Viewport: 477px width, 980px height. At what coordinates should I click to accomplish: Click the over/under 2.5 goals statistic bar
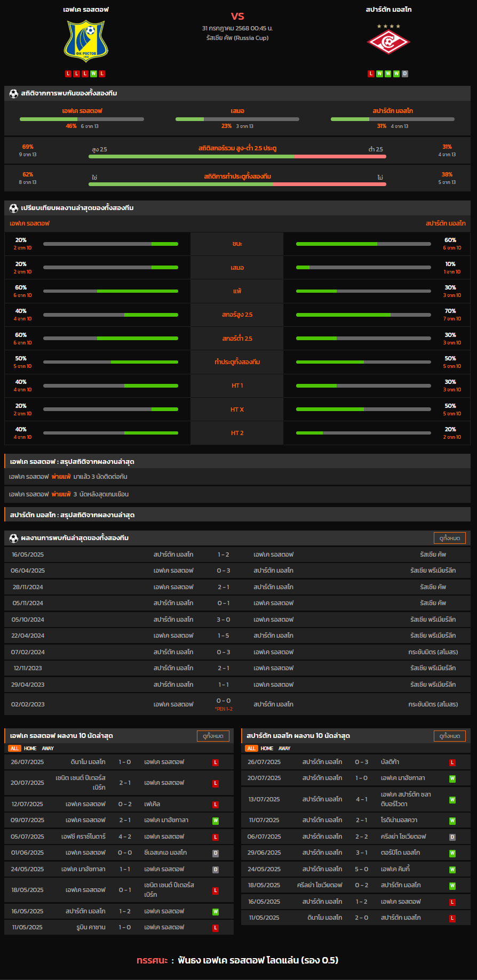pyautogui.click(x=237, y=156)
